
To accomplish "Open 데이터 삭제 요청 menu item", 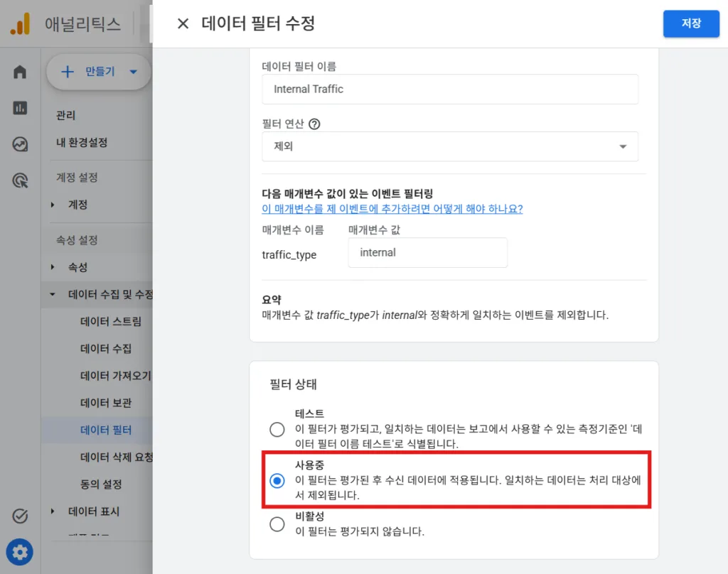I will click(x=116, y=457).
